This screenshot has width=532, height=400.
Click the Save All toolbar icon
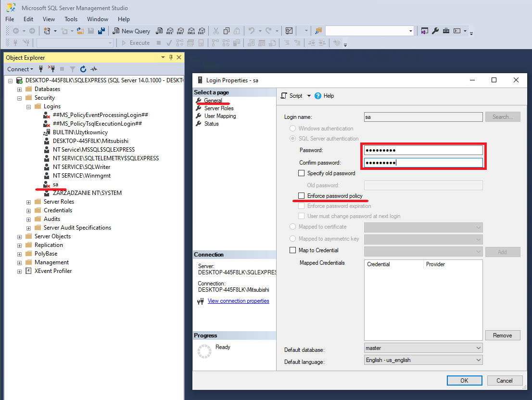tap(101, 31)
